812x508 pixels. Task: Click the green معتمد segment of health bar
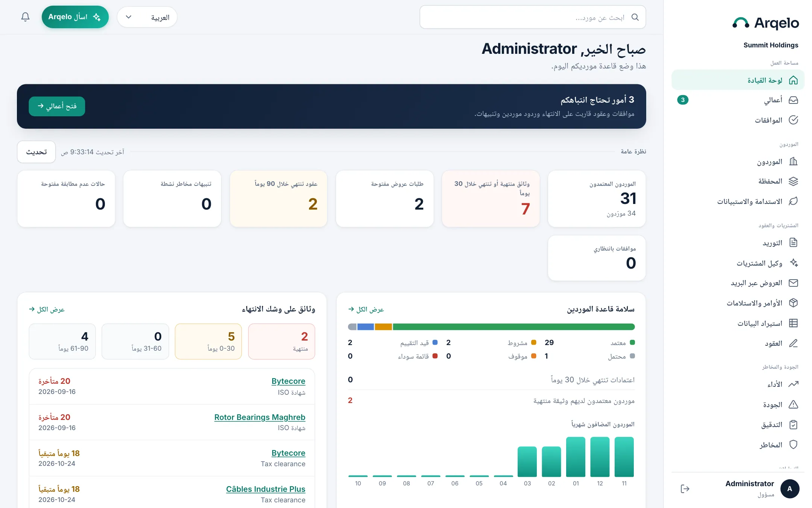tap(514, 327)
